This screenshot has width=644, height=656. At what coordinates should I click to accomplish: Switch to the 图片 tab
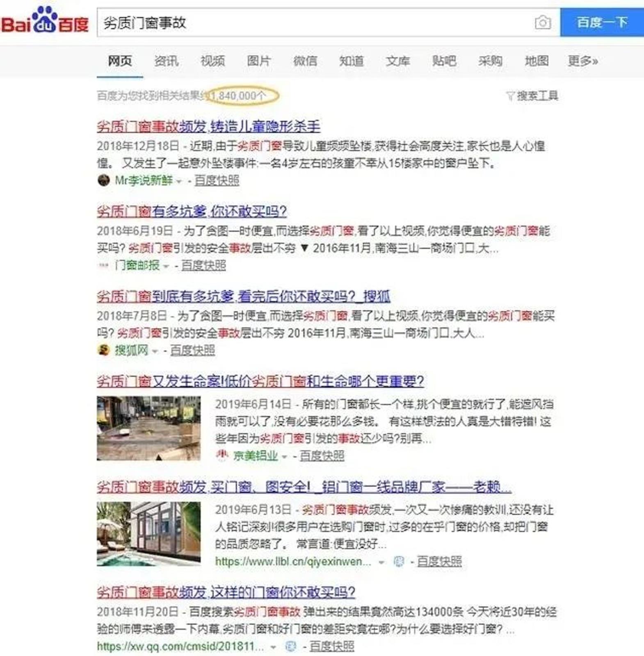pos(259,61)
